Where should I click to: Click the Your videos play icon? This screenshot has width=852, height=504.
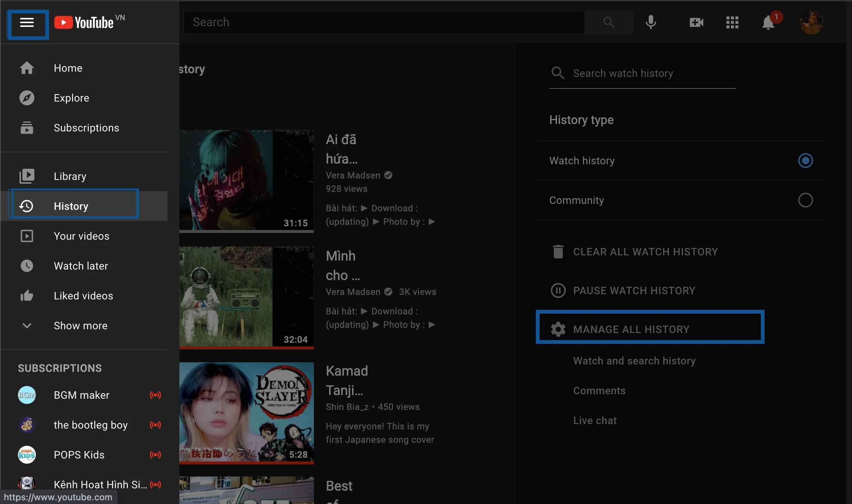click(x=27, y=236)
